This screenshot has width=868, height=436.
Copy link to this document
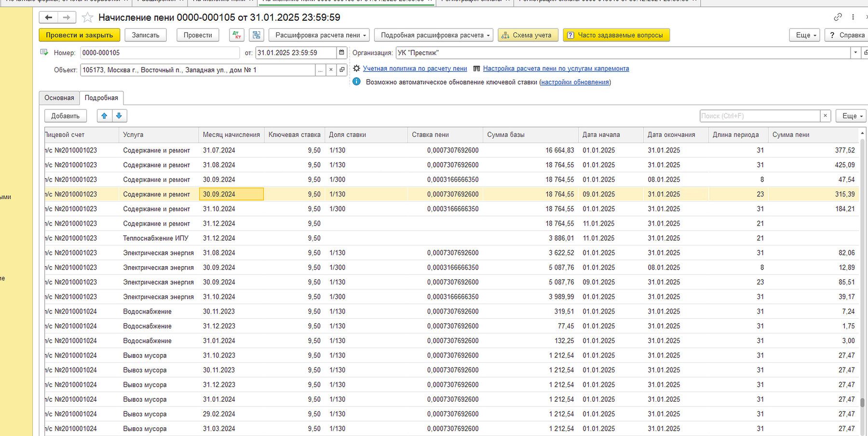click(838, 17)
